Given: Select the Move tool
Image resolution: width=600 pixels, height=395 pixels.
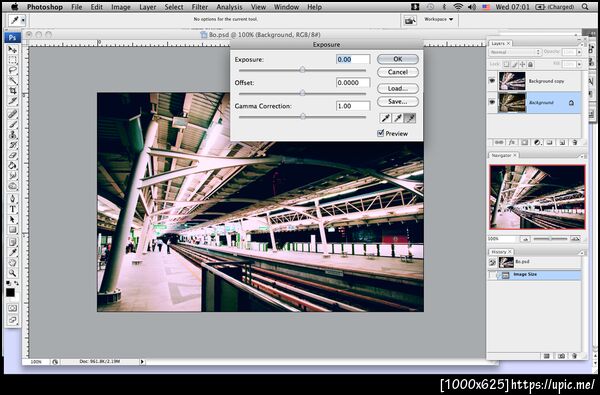Looking at the screenshot, I should [x=13, y=49].
